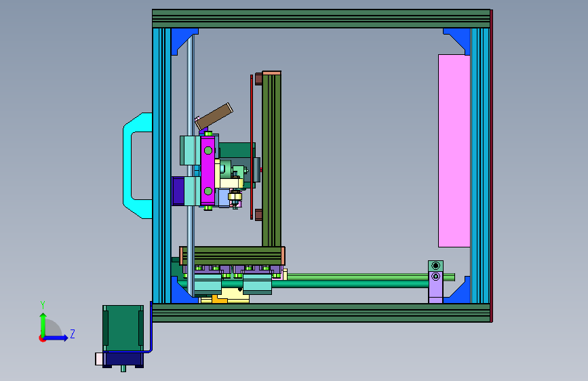
Task: Click the green Y axis arrow
Action: click(x=43, y=324)
